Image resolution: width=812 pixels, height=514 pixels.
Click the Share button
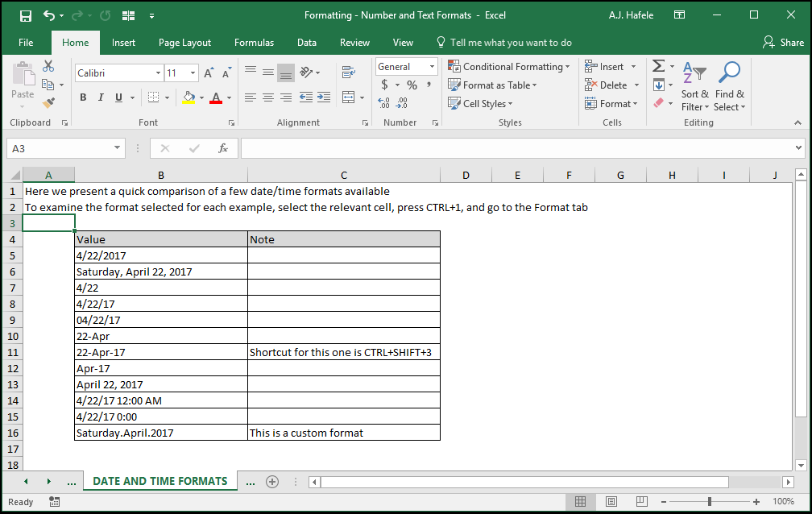point(783,43)
